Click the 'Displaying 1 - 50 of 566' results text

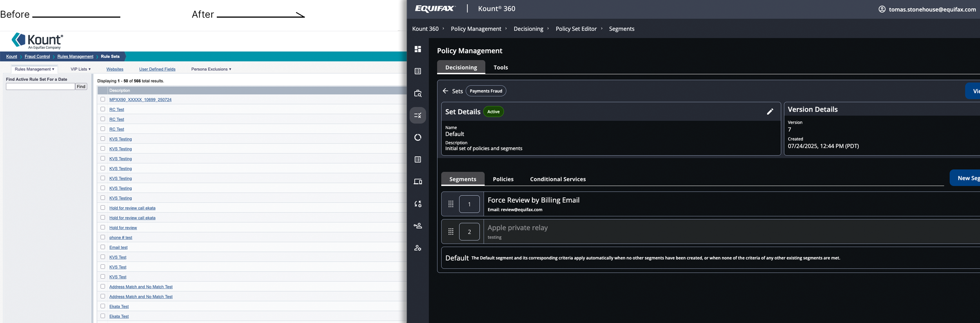tap(131, 81)
